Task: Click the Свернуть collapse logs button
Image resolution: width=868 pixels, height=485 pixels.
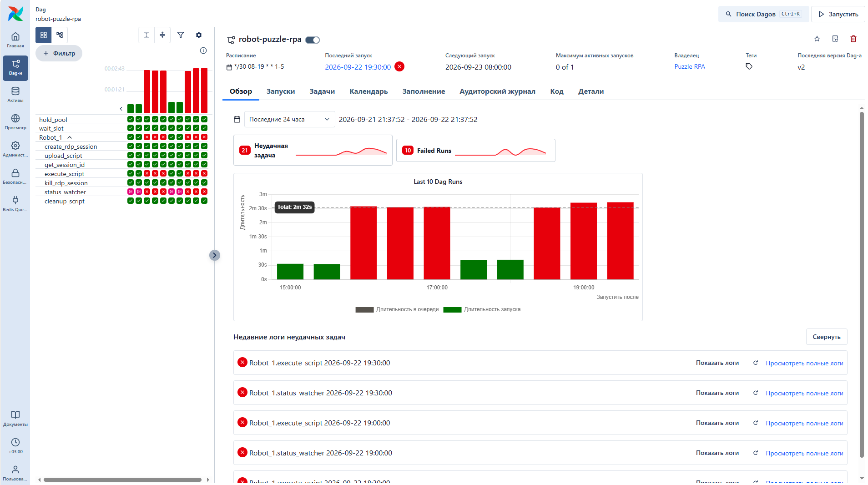Action: [827, 337]
